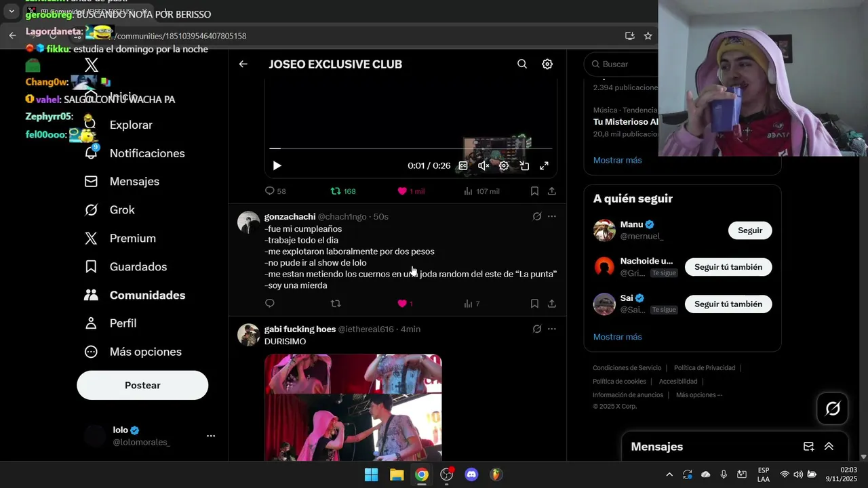Go back from JOSEO EXCLUSIVE CLUB header
Image resolution: width=868 pixels, height=488 pixels.
243,64
